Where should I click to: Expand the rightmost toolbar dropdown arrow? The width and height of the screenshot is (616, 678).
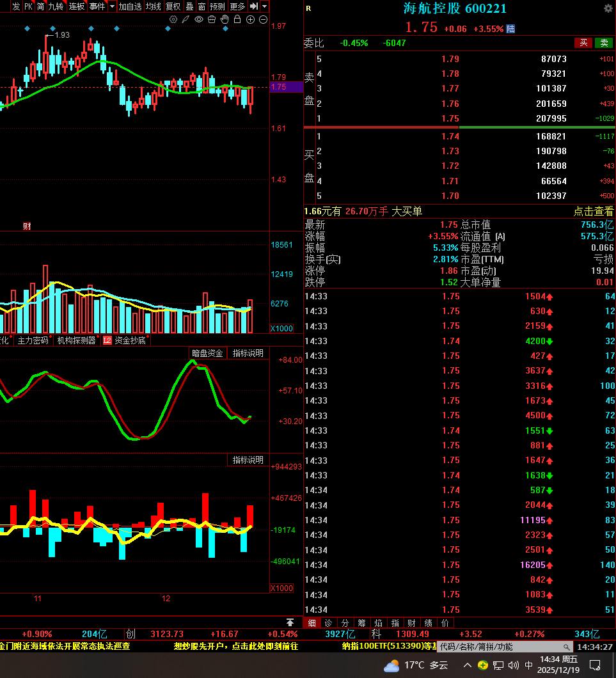265,6
